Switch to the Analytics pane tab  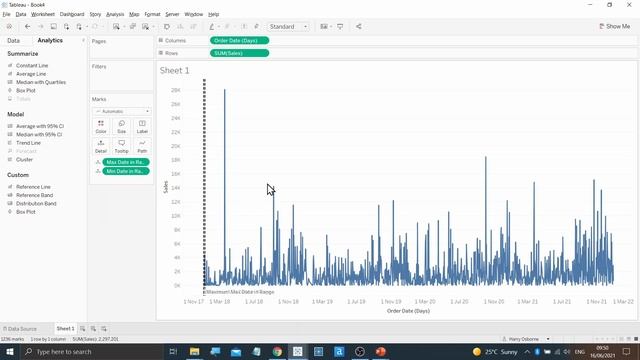[50, 40]
